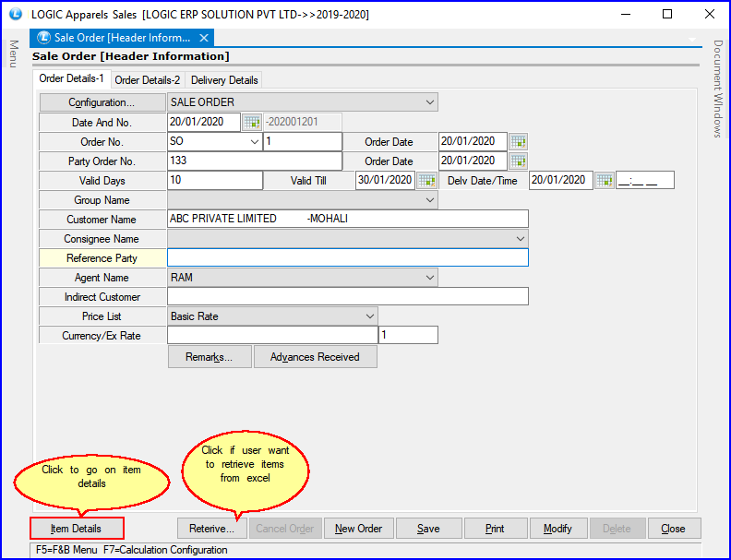Print the sale order
The image size is (731, 560).
pyautogui.click(x=495, y=529)
